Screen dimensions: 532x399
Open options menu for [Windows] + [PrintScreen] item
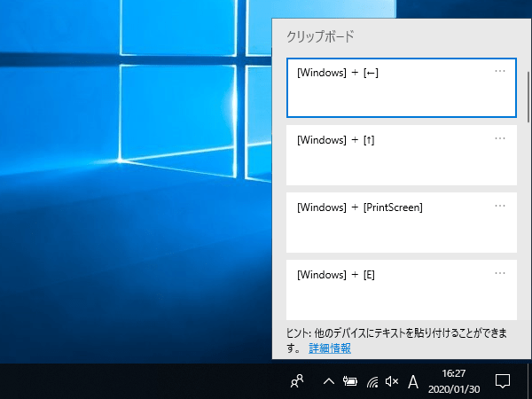(x=500, y=206)
